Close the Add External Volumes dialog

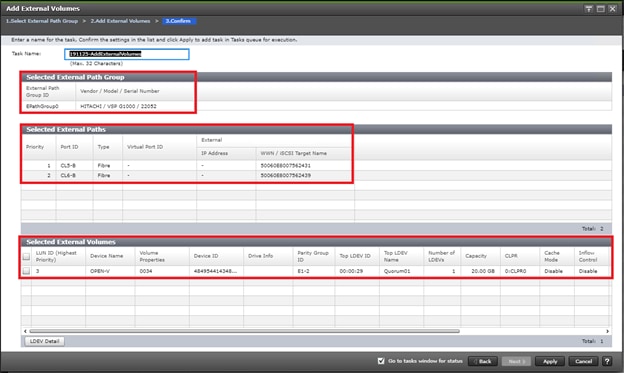pos(612,9)
